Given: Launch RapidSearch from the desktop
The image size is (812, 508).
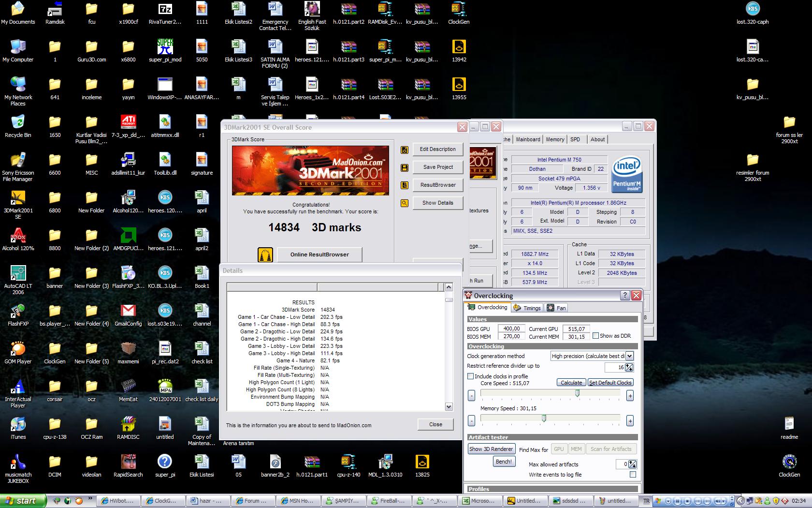Looking at the screenshot, I should [128, 466].
